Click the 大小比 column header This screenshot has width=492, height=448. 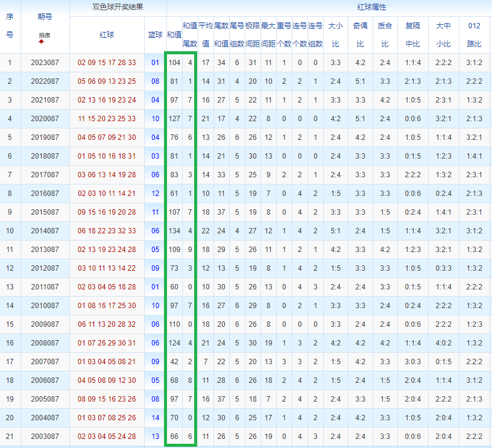coord(335,35)
